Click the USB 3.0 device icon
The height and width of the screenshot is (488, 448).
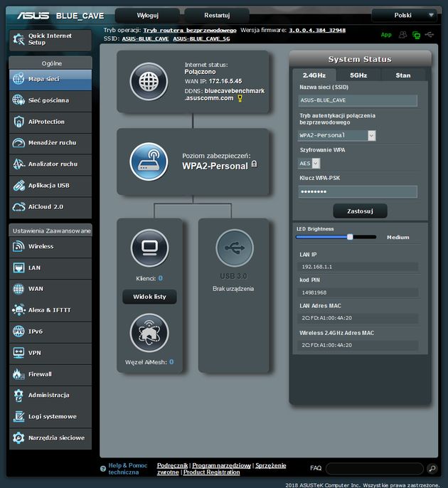[235, 248]
